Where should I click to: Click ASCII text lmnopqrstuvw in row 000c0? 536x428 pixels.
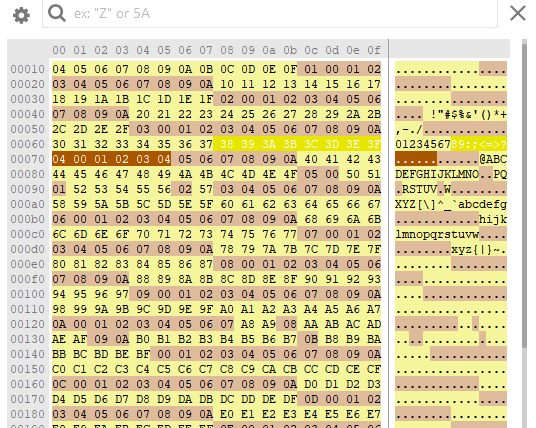click(x=437, y=234)
